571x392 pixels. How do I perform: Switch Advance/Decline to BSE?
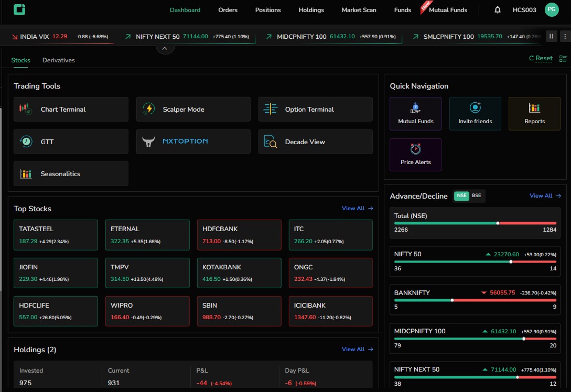[x=476, y=195]
